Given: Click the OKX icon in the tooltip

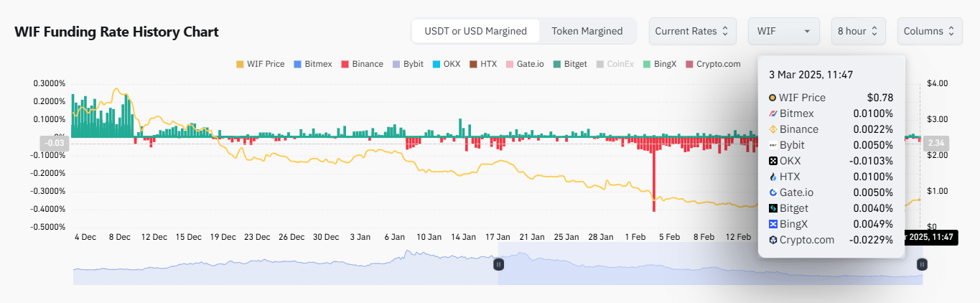Looking at the screenshot, I should [x=773, y=161].
